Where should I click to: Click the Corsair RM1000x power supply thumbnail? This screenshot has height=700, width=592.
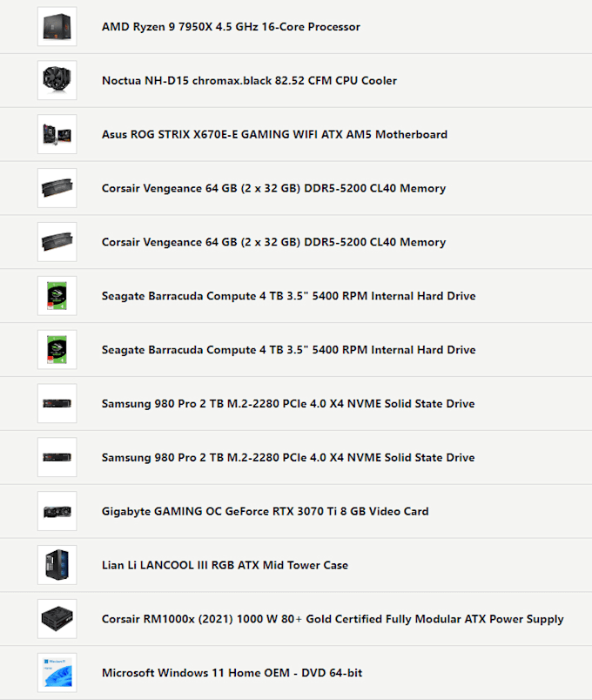(57, 618)
